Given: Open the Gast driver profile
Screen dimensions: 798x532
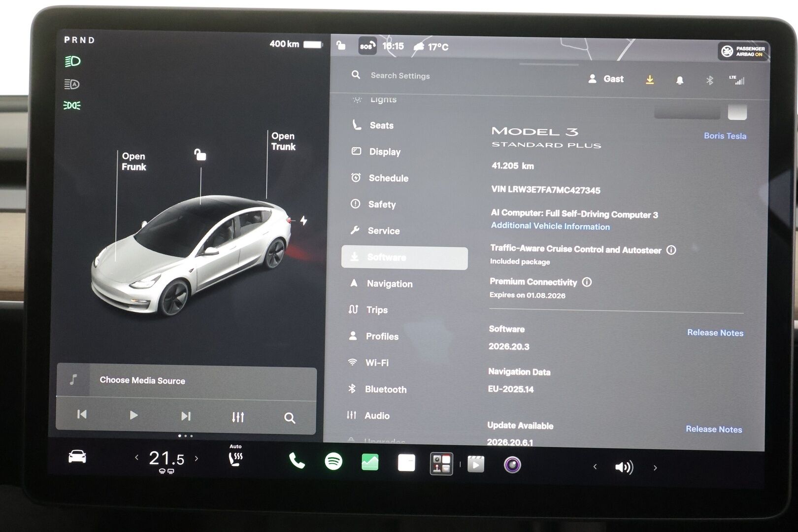Looking at the screenshot, I should tap(606, 79).
